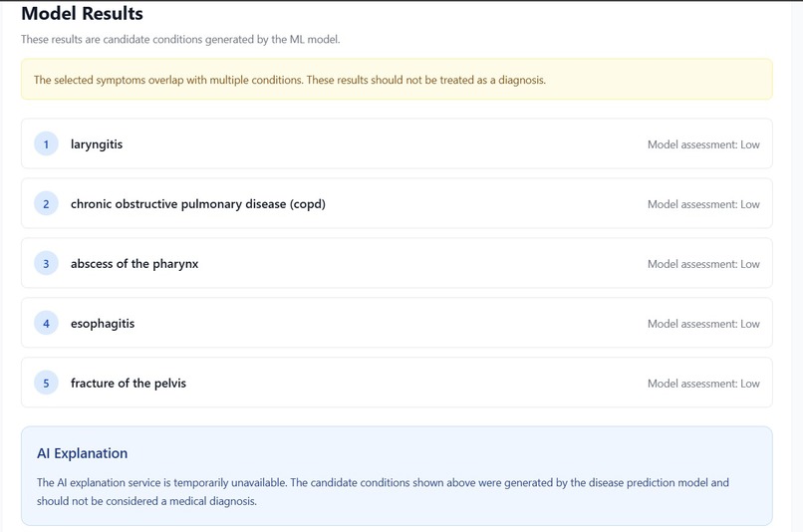
Task: Select the subtitle about candidate conditions generated
Action: pyautogui.click(x=180, y=40)
